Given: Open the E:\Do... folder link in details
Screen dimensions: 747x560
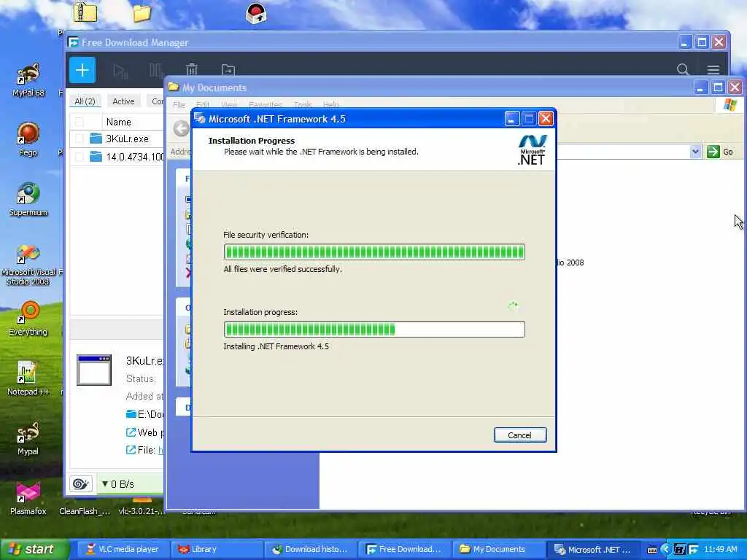Looking at the screenshot, I should coord(145,414).
